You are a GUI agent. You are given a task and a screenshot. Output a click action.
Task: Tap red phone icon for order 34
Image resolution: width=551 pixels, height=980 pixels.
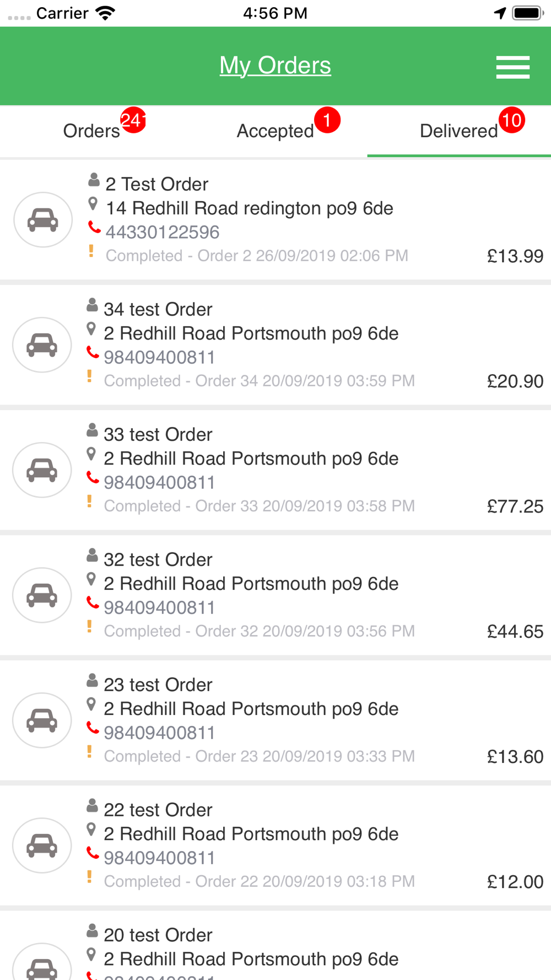[x=93, y=353]
